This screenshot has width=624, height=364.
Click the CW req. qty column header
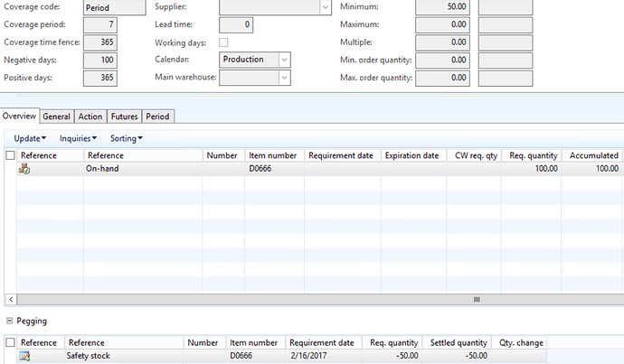pyautogui.click(x=474, y=155)
